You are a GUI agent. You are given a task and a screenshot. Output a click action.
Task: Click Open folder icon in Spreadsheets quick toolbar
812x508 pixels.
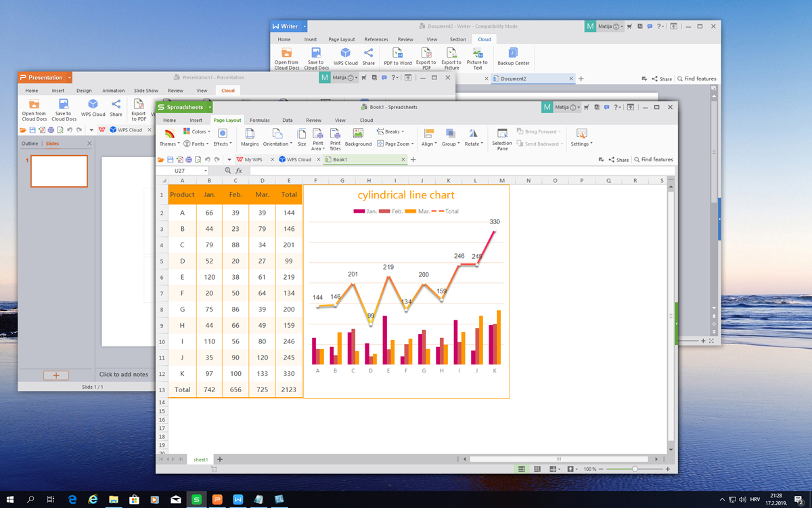click(161, 160)
